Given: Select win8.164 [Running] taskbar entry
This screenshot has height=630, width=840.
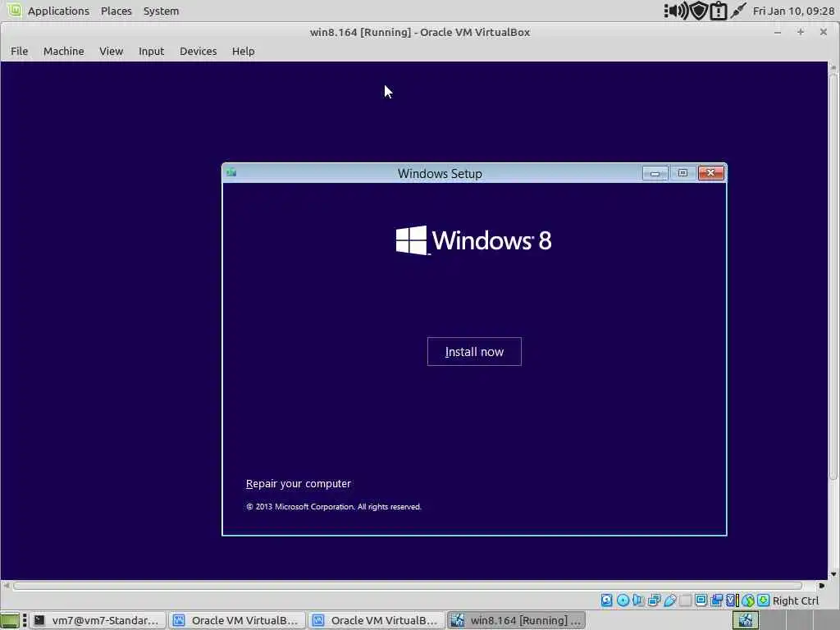Looking at the screenshot, I should coord(516,620).
